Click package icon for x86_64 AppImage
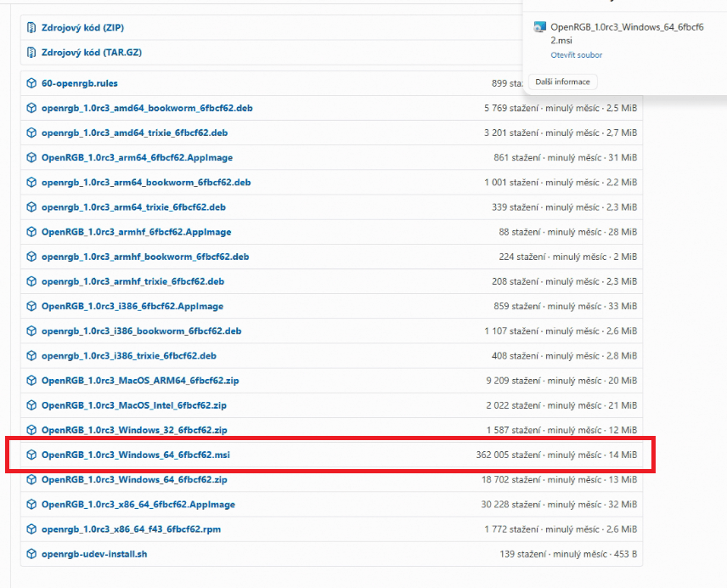This screenshot has height=588, width=727. coord(31,505)
